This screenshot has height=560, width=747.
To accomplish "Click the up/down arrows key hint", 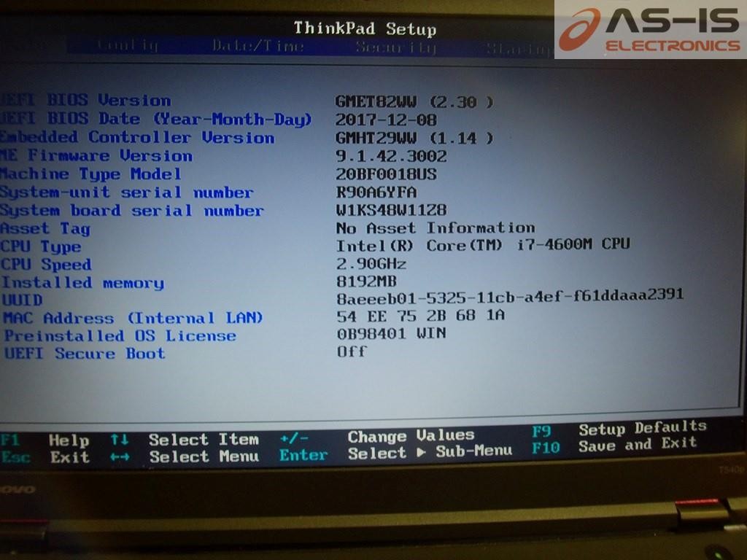I will pos(119,440).
